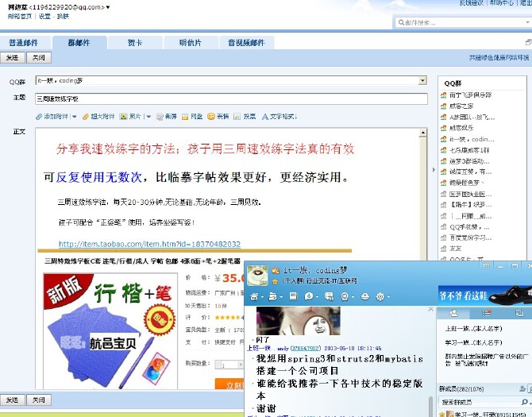The image size is (532, 417).
Task: Open the account email dropdown arrow
Action: pos(108,7)
